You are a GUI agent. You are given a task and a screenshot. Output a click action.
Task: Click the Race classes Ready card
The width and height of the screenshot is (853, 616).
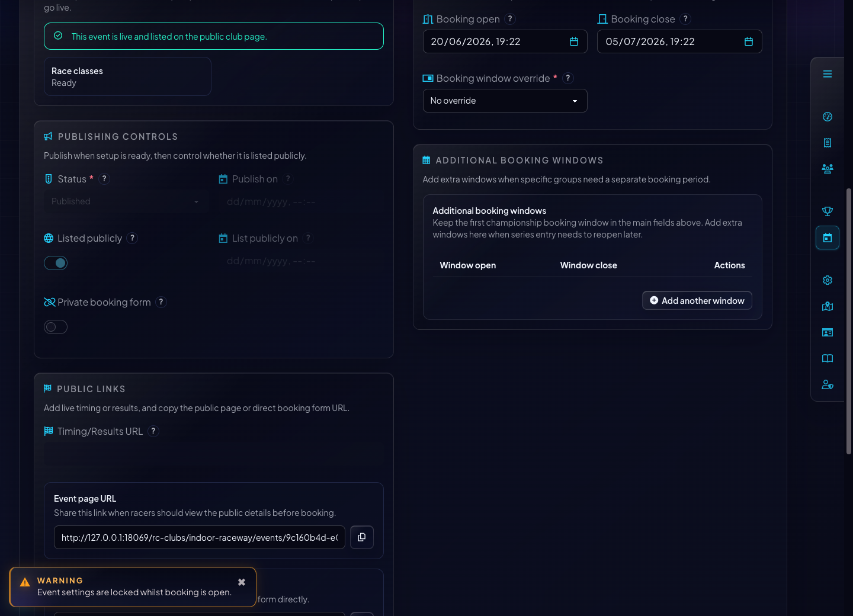[127, 76]
